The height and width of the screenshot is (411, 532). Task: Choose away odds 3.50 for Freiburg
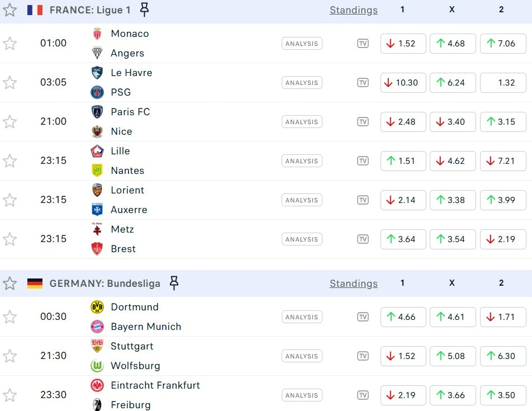502,395
